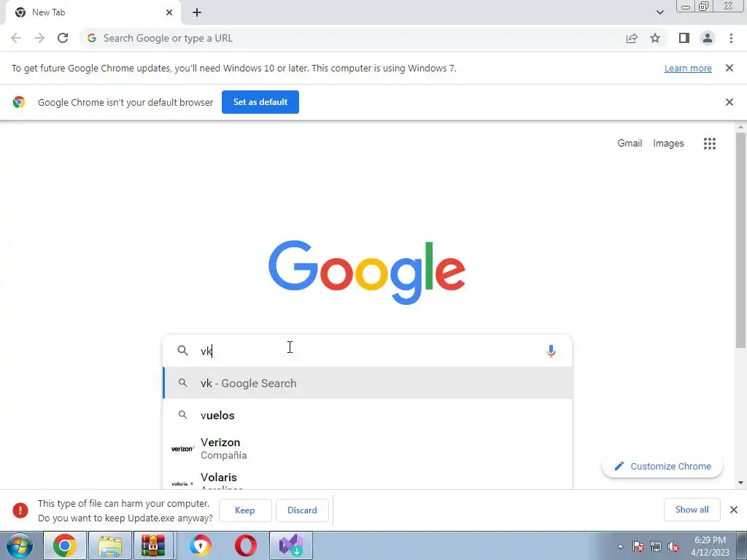Viewport: 747px width, 560px height.
Task: Open Chrome from the taskbar
Action: coord(65,545)
